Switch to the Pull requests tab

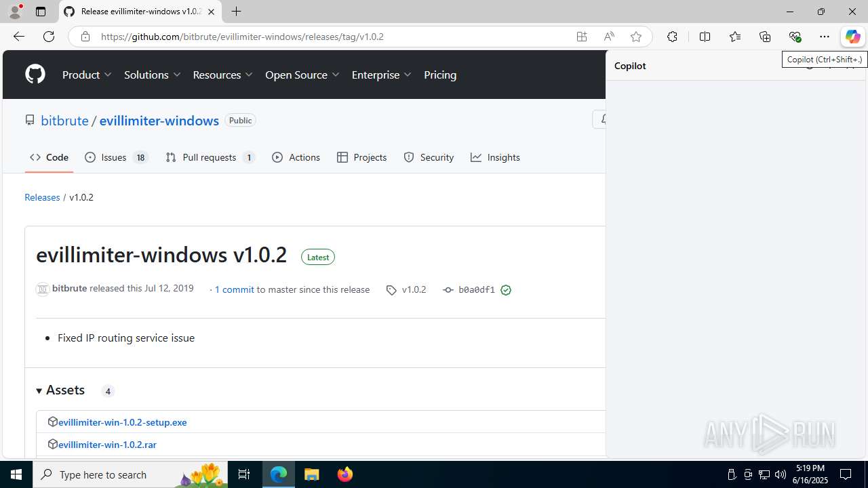[210, 157]
